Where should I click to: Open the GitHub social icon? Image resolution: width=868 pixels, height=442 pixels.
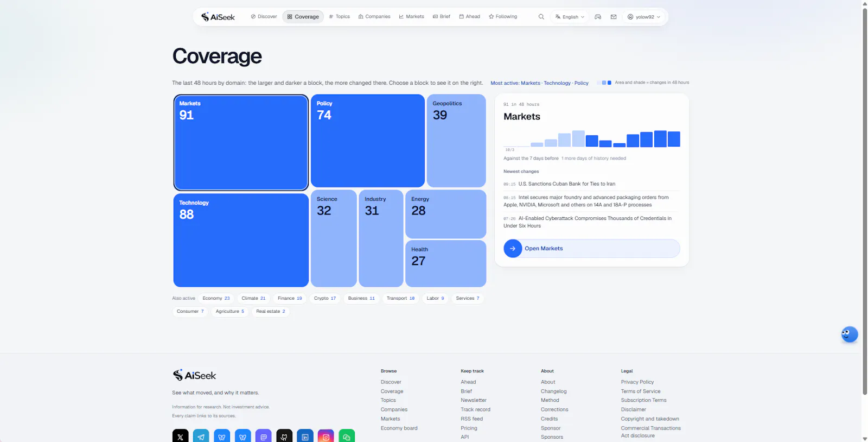click(x=284, y=436)
